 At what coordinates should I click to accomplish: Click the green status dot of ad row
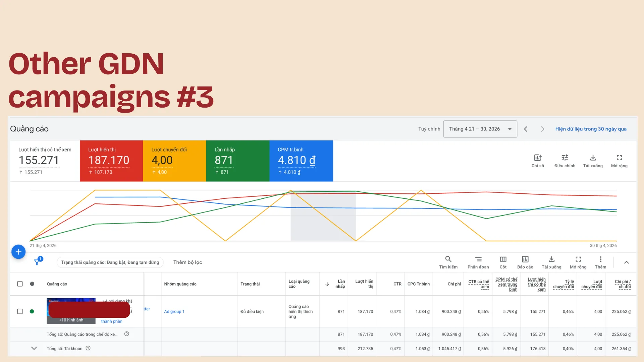pyautogui.click(x=32, y=311)
